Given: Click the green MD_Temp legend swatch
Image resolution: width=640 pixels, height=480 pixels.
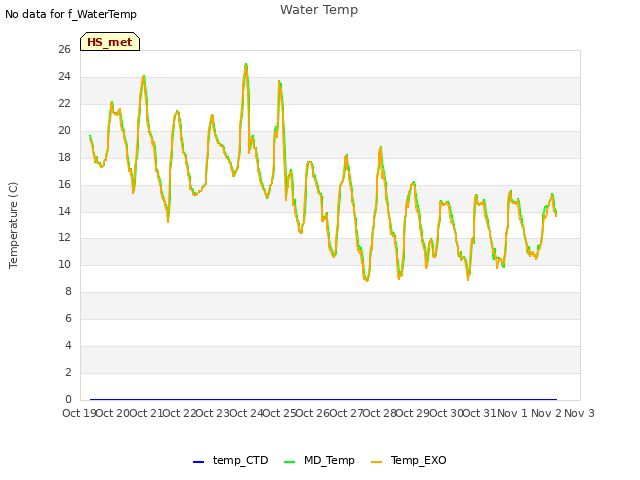Looking at the screenshot, I should click(289, 462).
